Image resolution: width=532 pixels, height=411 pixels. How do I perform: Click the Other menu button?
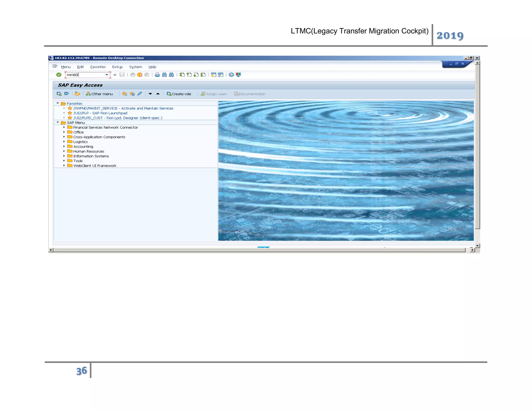(x=99, y=94)
